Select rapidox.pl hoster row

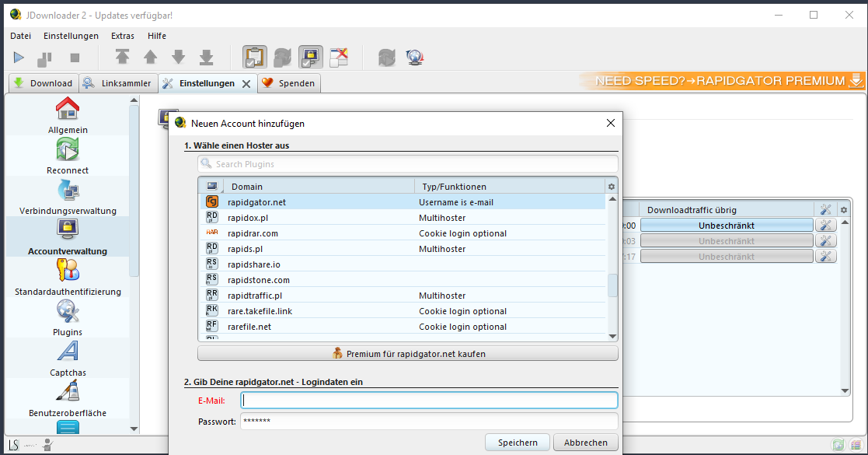pos(403,217)
